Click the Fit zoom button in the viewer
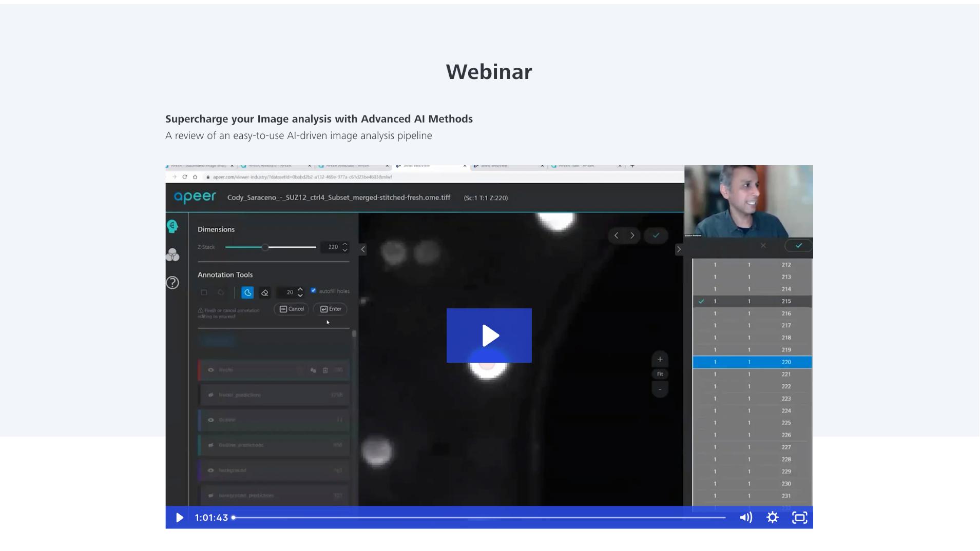Viewport: 980px width, 551px height. (x=660, y=374)
